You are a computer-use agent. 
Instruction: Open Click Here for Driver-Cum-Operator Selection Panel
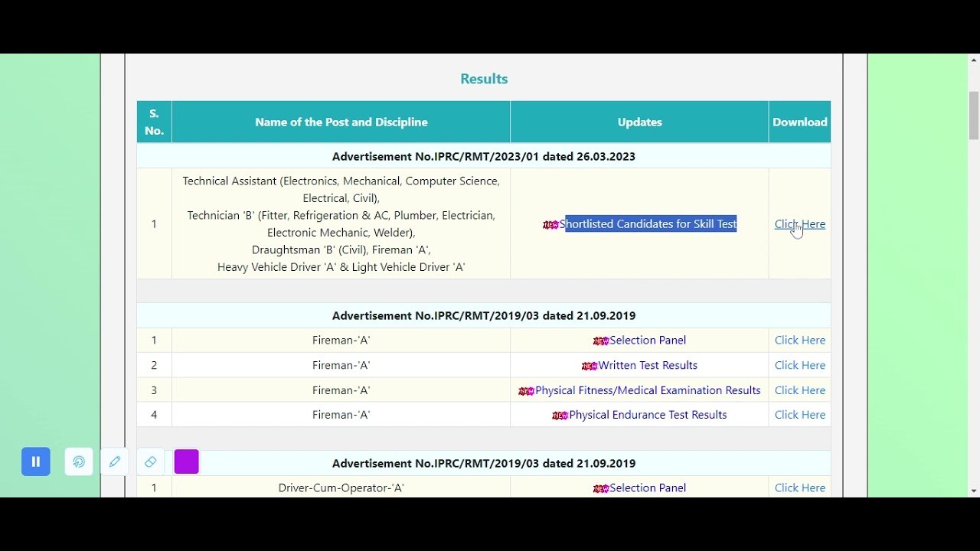point(800,488)
